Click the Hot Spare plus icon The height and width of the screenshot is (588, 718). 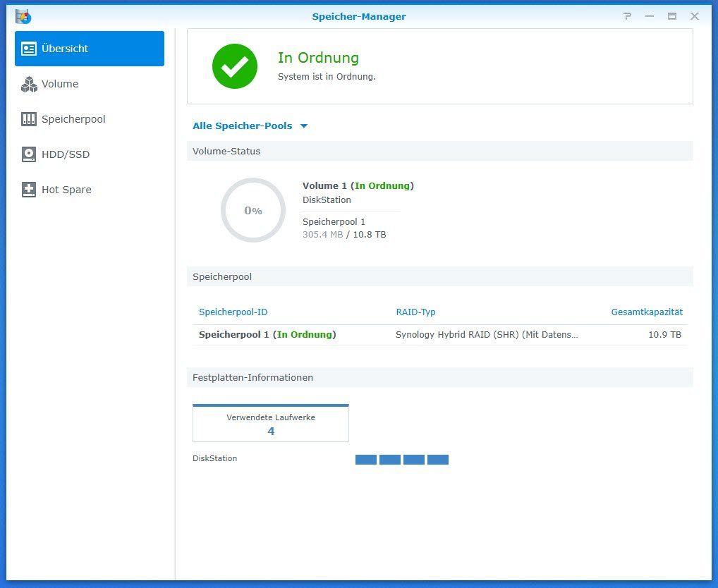click(28, 190)
